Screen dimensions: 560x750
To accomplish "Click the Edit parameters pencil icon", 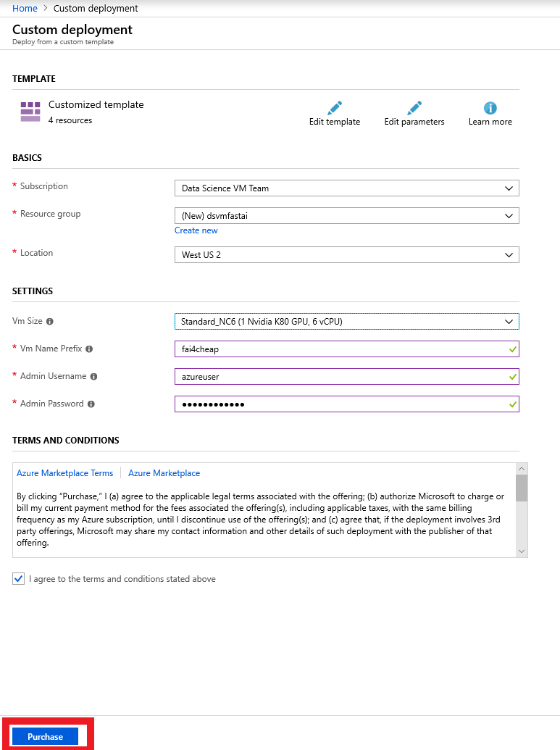I will tap(414, 109).
